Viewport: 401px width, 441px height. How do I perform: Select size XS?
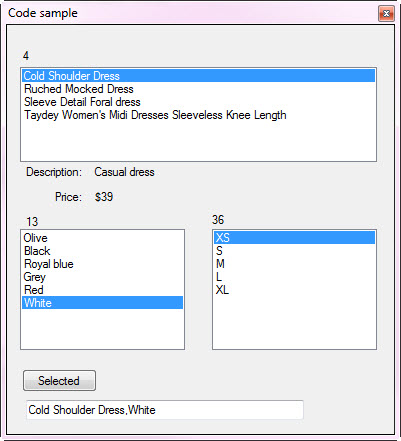click(x=294, y=238)
